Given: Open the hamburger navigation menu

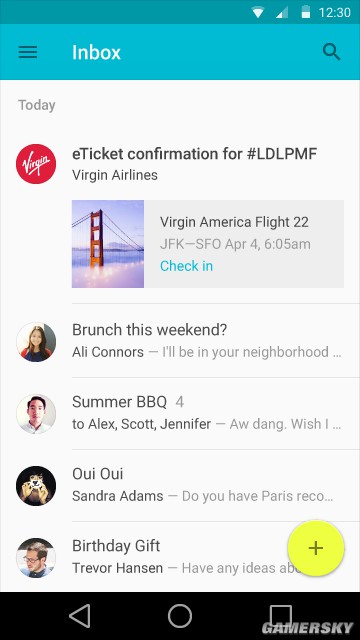Looking at the screenshot, I should 28,52.
